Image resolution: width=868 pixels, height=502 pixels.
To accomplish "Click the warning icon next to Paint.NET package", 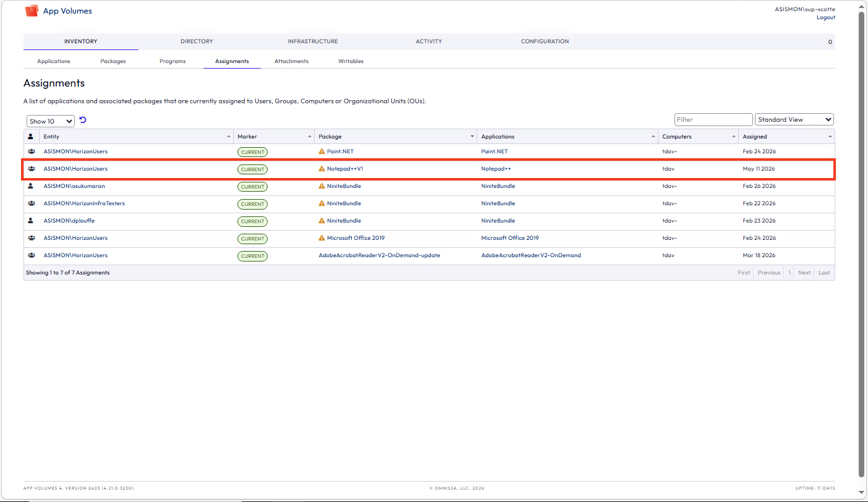I will point(321,151).
